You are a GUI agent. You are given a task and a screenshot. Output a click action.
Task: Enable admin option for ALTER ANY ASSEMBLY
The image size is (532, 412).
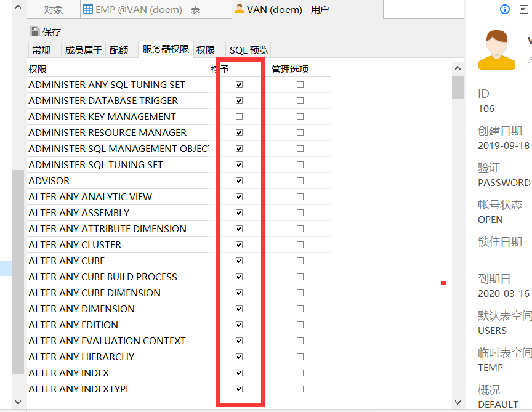click(x=300, y=213)
